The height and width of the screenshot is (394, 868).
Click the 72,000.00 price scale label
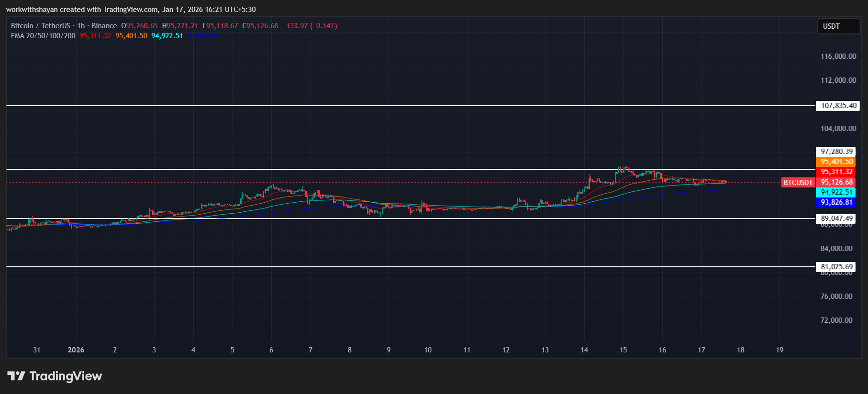coord(836,320)
